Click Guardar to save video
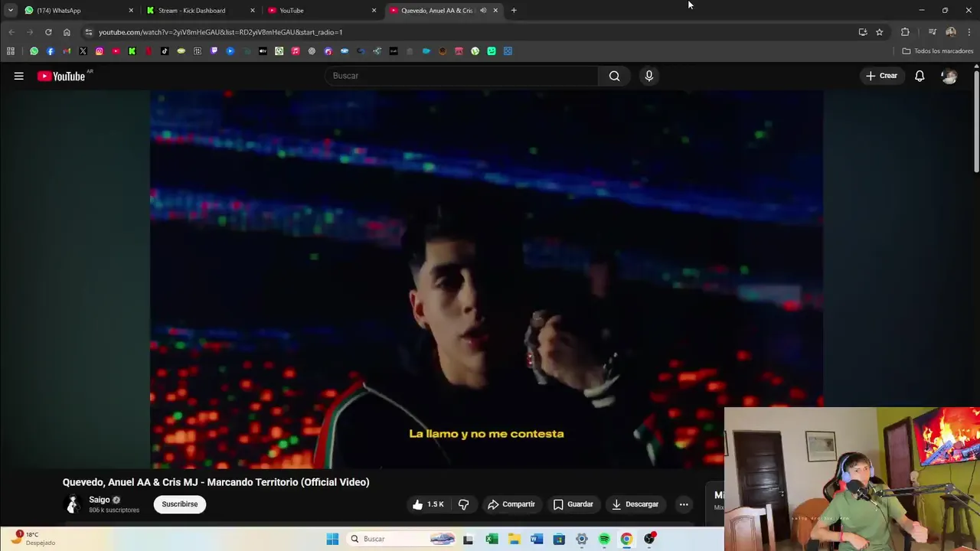The image size is (980, 551). 573,504
